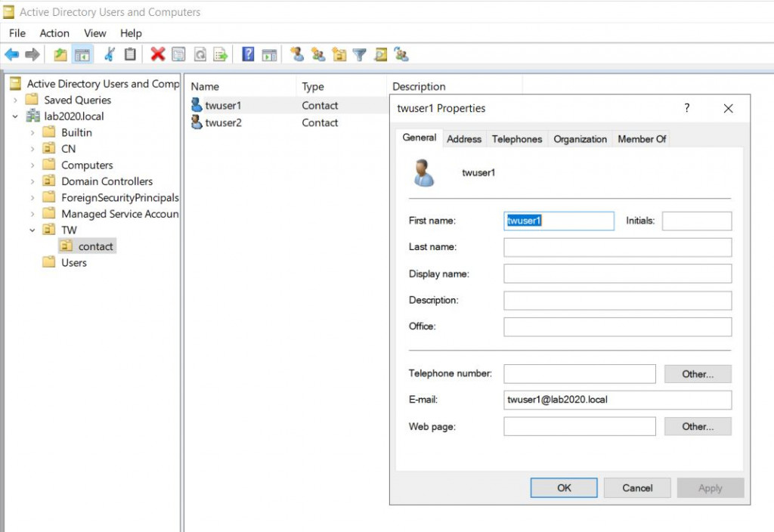Toggle the Show/Hide Action Pane icon
The image size is (774, 532).
(x=269, y=54)
